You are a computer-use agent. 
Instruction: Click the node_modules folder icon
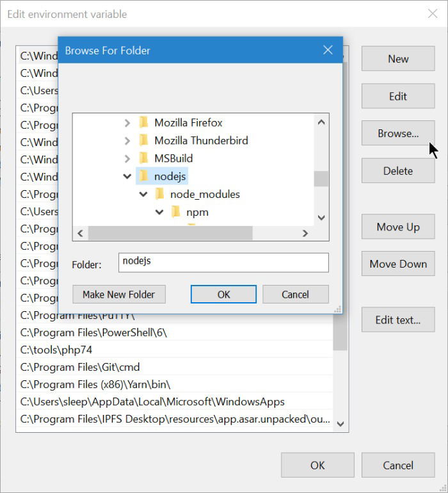[x=159, y=194]
